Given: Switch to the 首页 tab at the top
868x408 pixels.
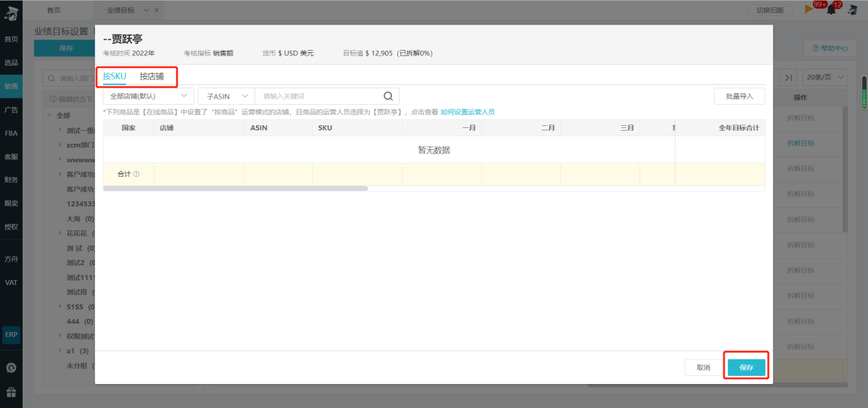Looking at the screenshot, I should [x=53, y=10].
